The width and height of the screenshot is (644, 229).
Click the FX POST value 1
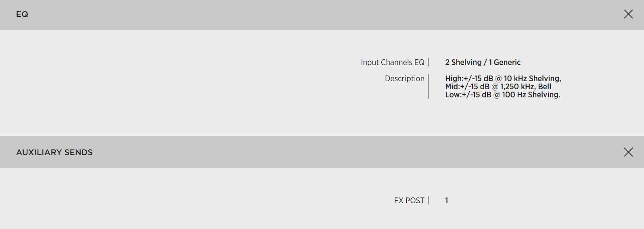[x=446, y=200]
